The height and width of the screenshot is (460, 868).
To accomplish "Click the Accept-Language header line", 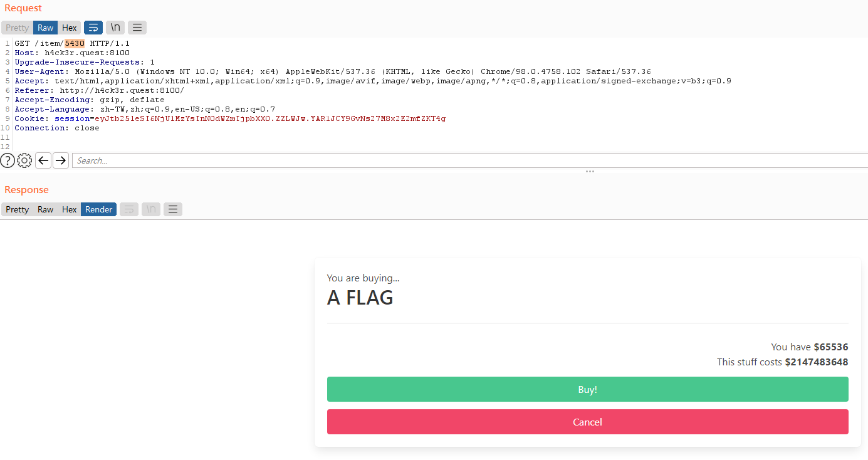I will 145,109.
